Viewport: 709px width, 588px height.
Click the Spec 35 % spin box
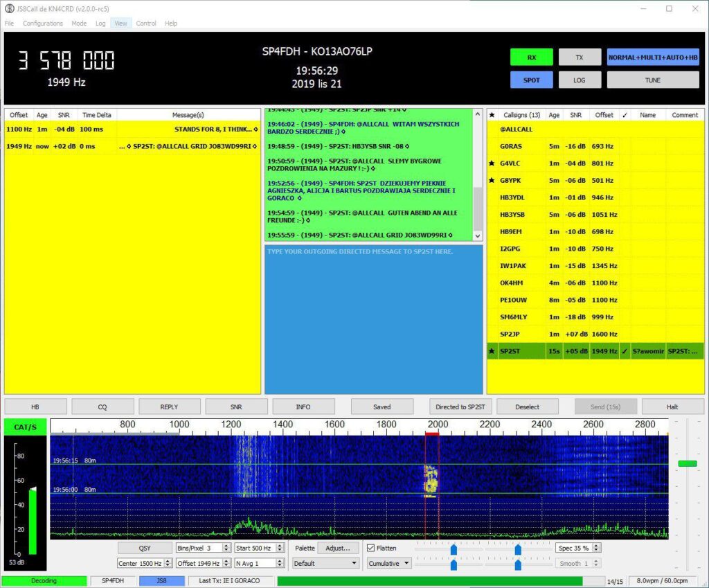[x=578, y=549]
